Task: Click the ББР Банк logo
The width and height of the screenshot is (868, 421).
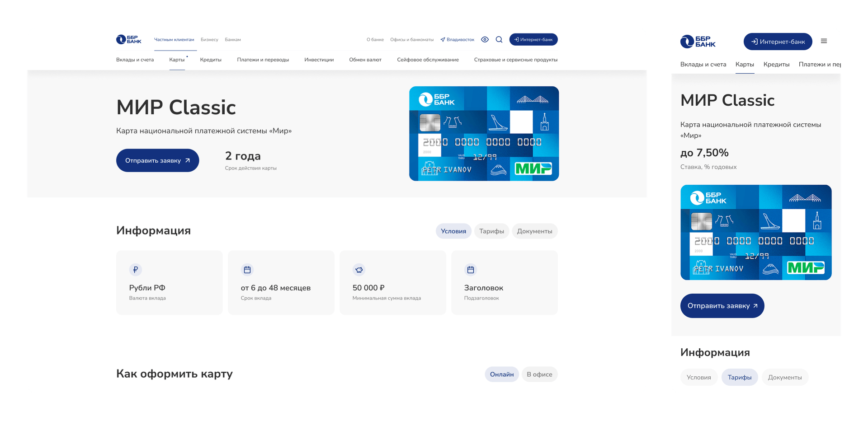Action: pyautogui.click(x=129, y=40)
